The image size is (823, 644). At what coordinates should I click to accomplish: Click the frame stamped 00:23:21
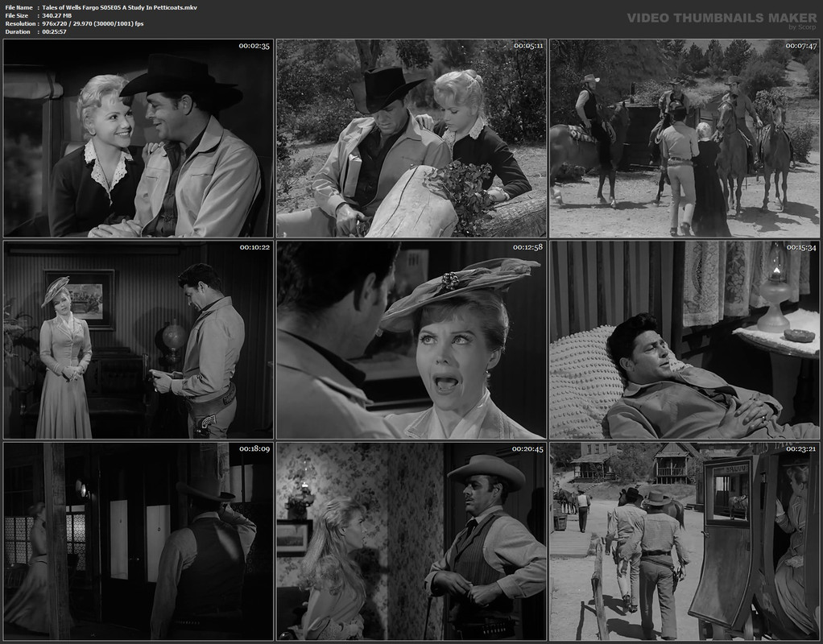pos(684,542)
